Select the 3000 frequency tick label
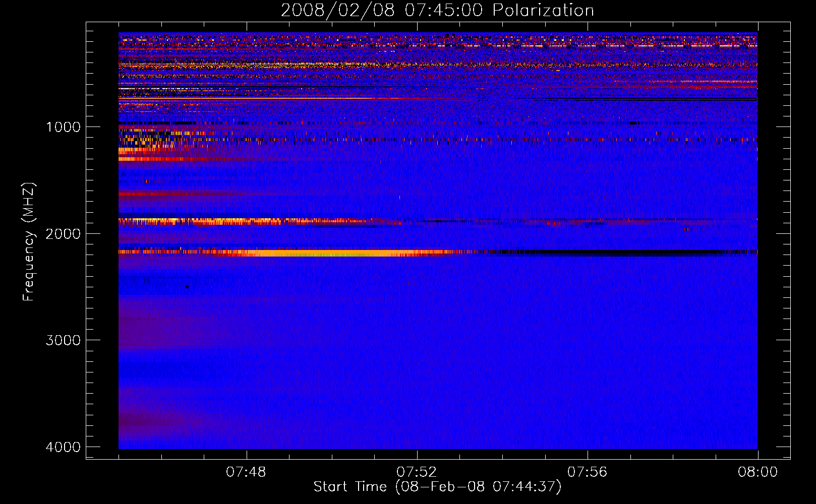The image size is (816, 504). 63,340
